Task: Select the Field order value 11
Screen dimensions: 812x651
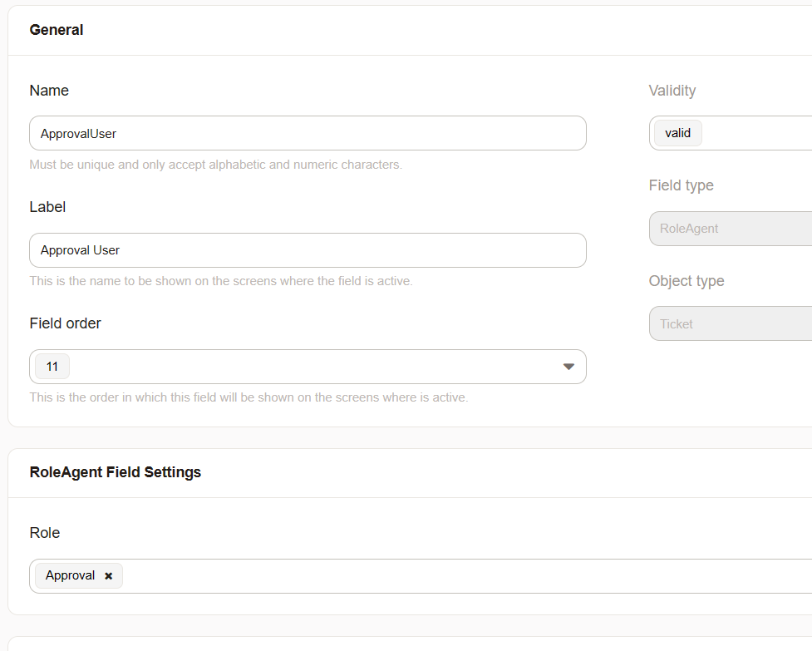Action: tap(52, 367)
